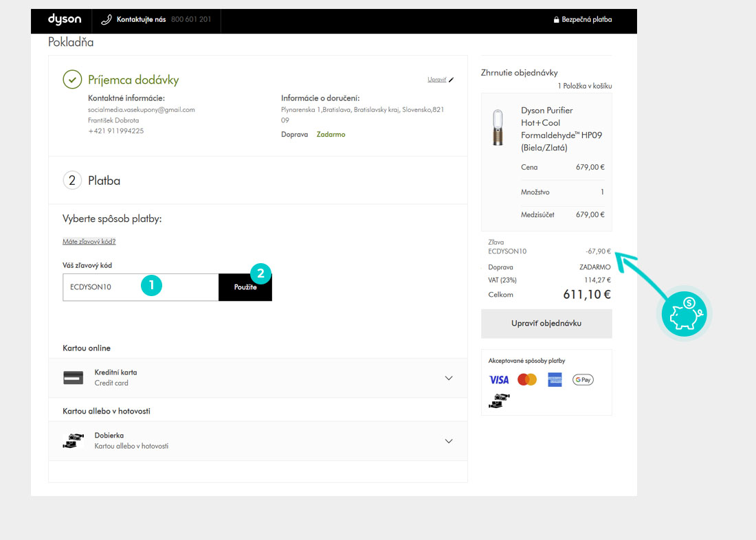Click the pencil edit icon beside Upraviť

(452, 80)
